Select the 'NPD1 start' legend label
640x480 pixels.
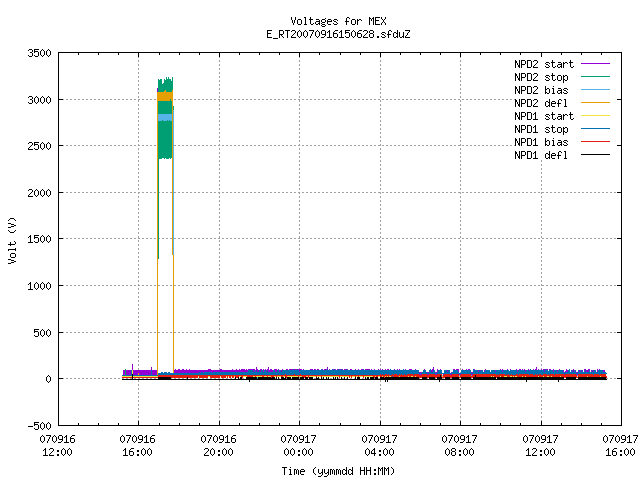544,116
